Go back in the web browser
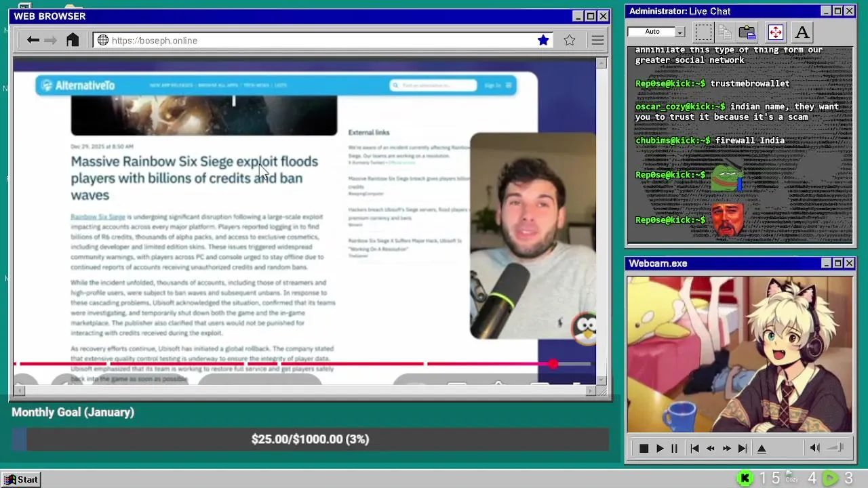868x488 pixels. coord(33,41)
